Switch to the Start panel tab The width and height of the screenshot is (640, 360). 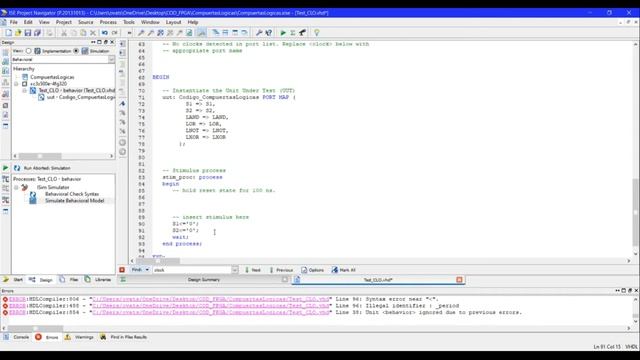13,280
